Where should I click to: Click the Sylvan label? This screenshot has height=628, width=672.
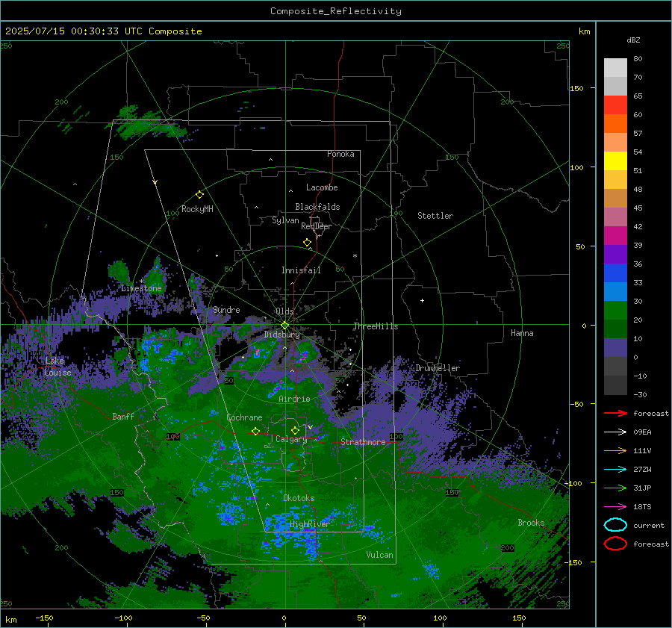pos(285,220)
